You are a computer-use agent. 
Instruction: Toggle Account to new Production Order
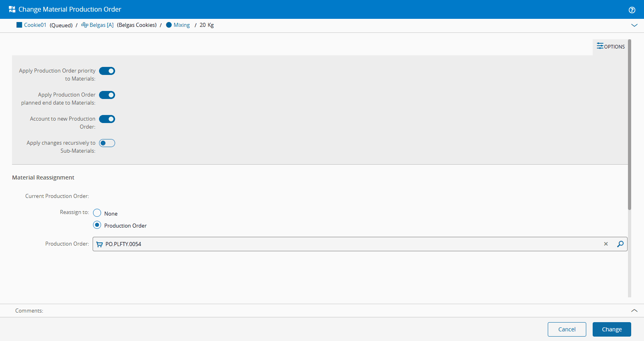107,119
